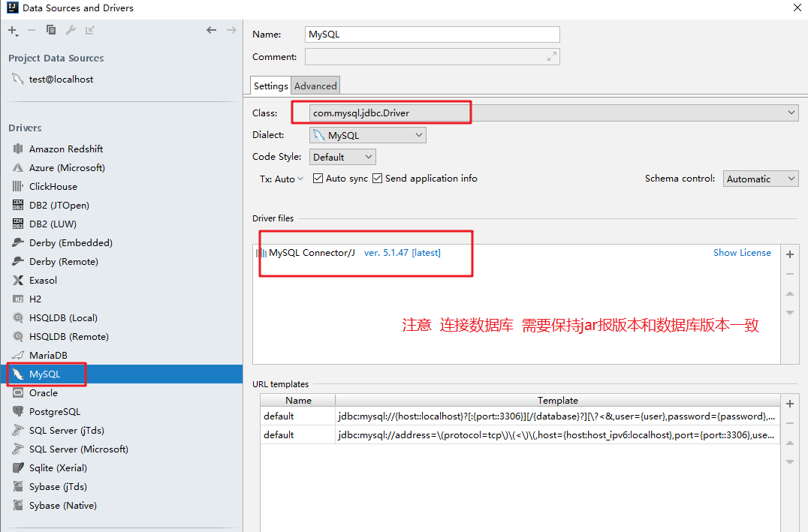This screenshot has height=532, width=808.
Task: Click the Template column header
Action: pos(557,400)
